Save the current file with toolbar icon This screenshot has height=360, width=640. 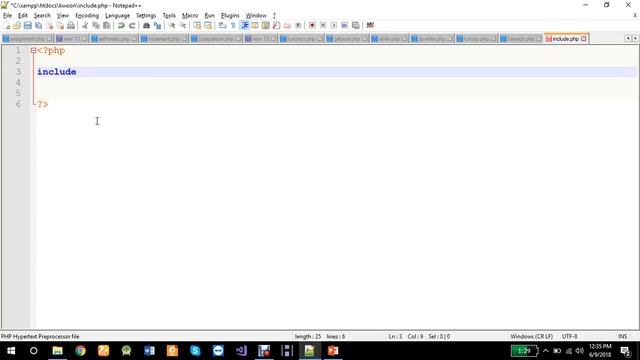click(27, 25)
